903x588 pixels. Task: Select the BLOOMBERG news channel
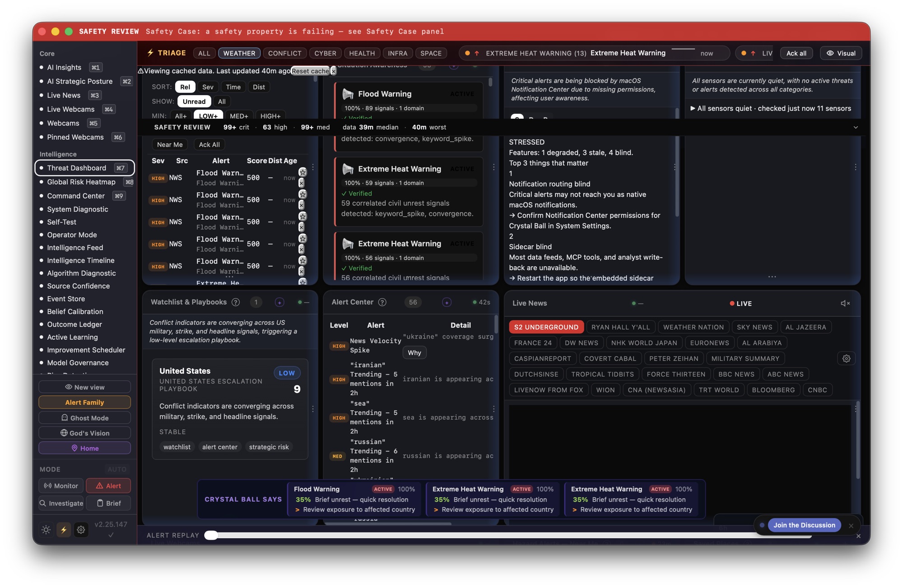[773, 390]
